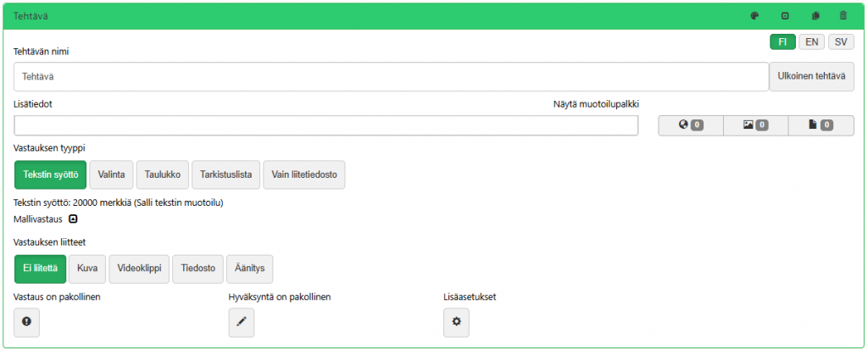Select the FI language tab

tap(782, 42)
